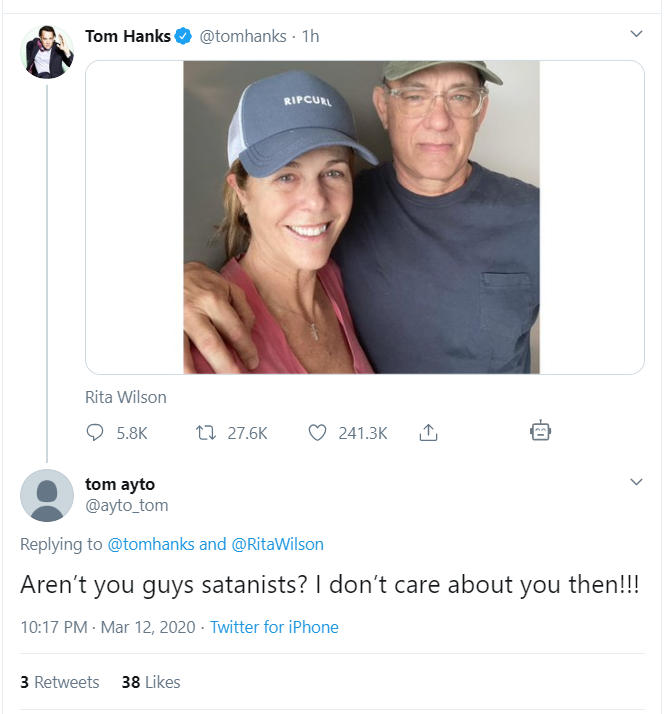
Task: Click the tom ayto display name
Action: (120, 485)
